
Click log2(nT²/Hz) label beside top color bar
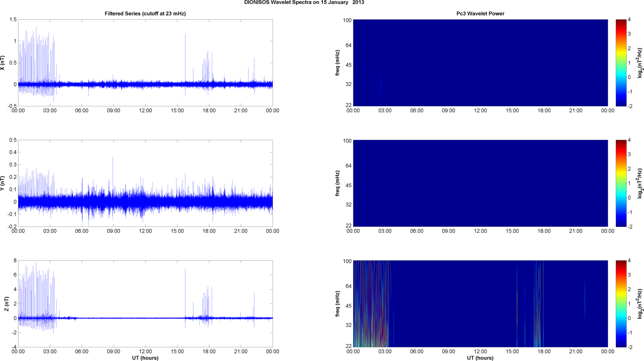click(x=640, y=63)
